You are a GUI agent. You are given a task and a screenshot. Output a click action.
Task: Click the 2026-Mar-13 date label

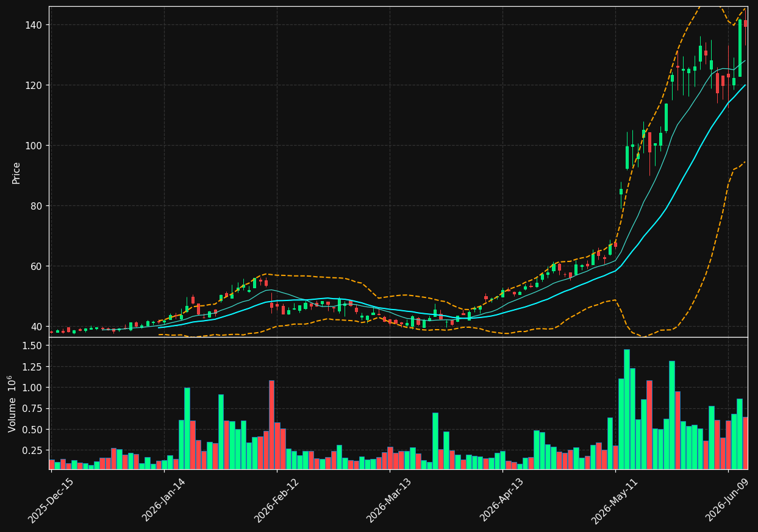(389, 501)
